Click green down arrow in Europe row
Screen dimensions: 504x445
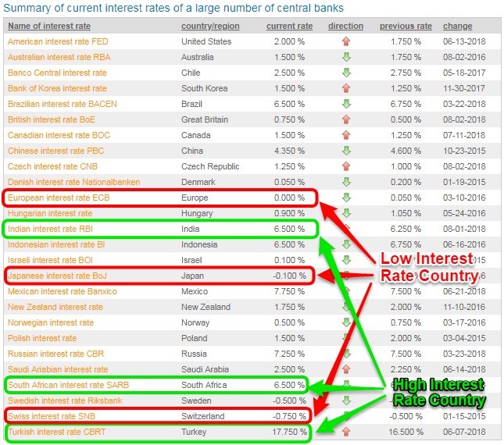tap(346, 198)
